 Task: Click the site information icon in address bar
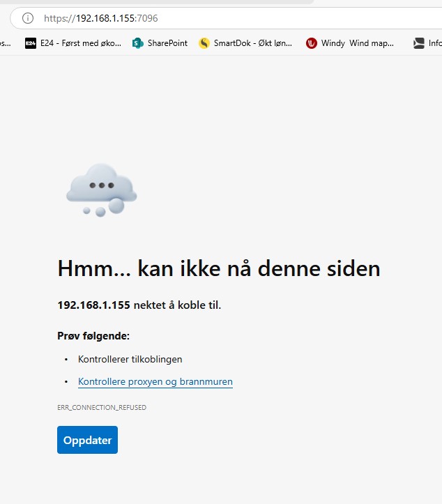click(28, 18)
